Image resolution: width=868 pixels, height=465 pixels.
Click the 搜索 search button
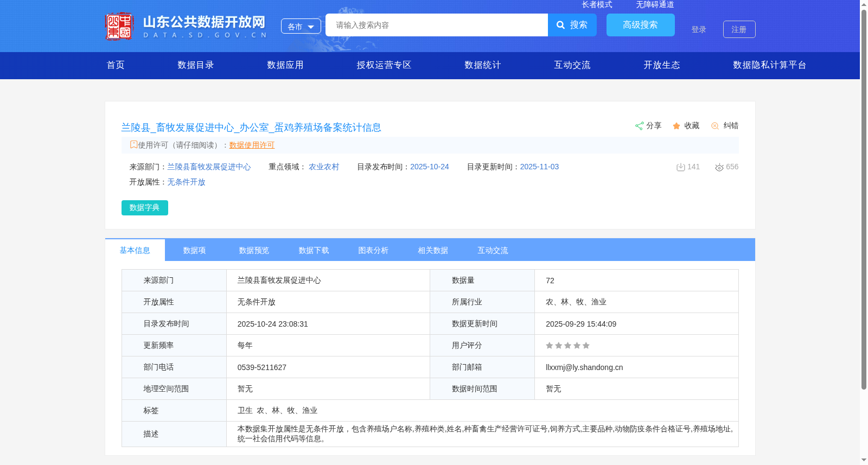[572, 25]
